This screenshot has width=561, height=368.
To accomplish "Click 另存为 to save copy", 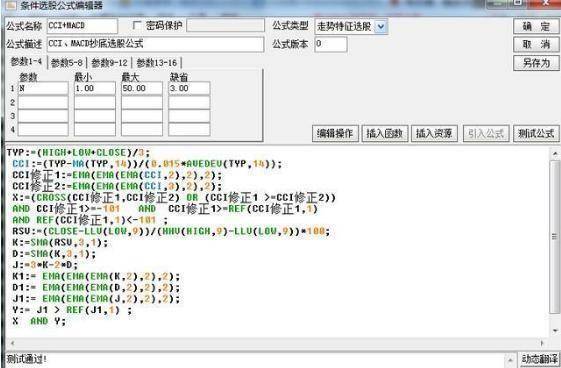I will pos(536,63).
